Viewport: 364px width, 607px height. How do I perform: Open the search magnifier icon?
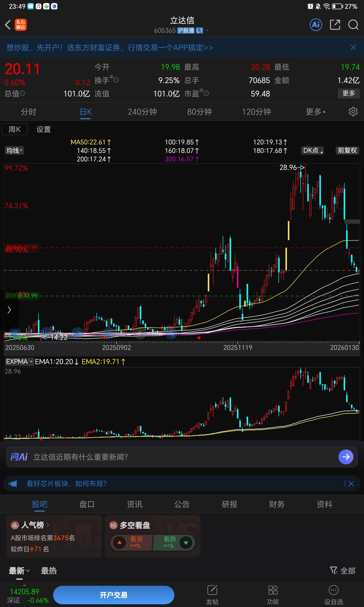[x=353, y=25]
